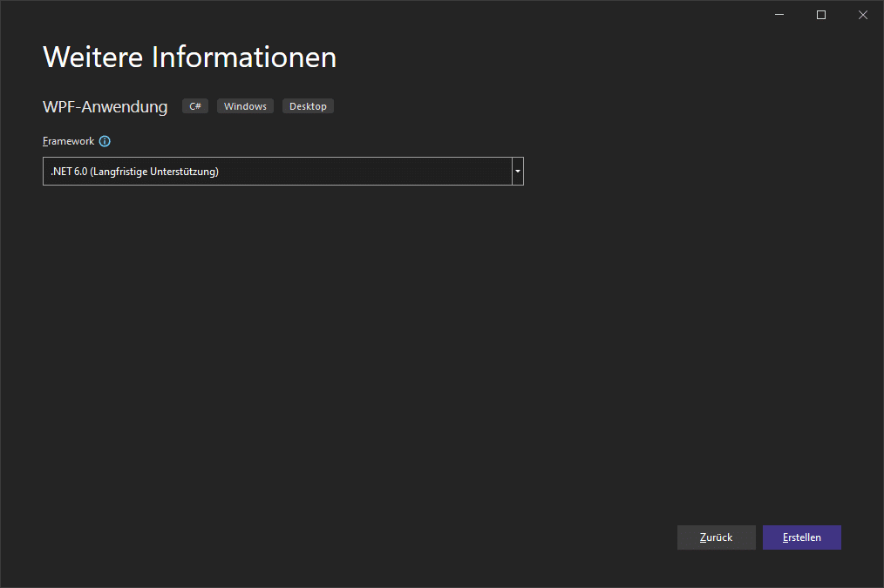Click the C# tag
This screenshot has height=588, width=884.
pyautogui.click(x=195, y=106)
